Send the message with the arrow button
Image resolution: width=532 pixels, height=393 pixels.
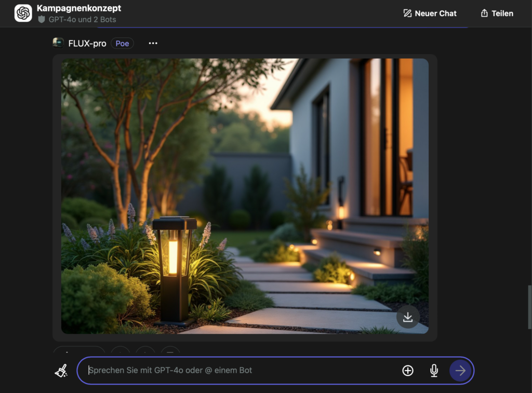tap(460, 371)
